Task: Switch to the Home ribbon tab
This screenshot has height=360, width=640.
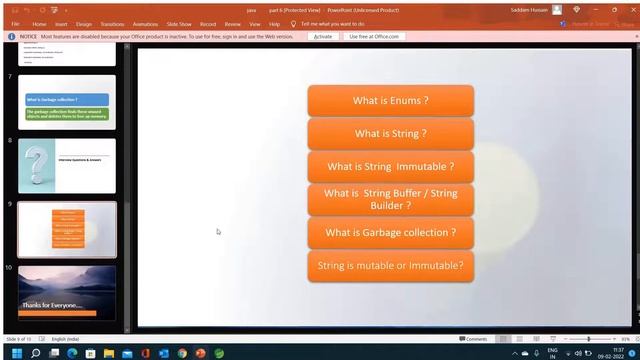Action: [39, 24]
